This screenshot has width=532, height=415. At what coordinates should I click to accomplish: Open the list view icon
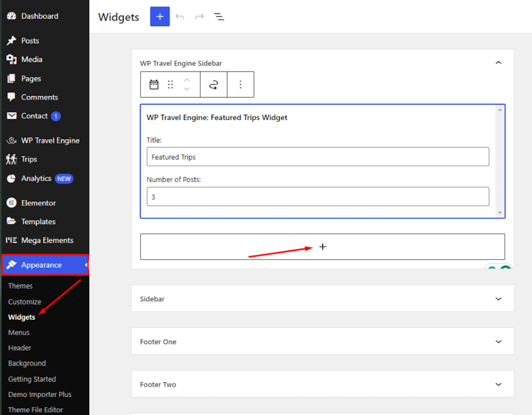(219, 17)
